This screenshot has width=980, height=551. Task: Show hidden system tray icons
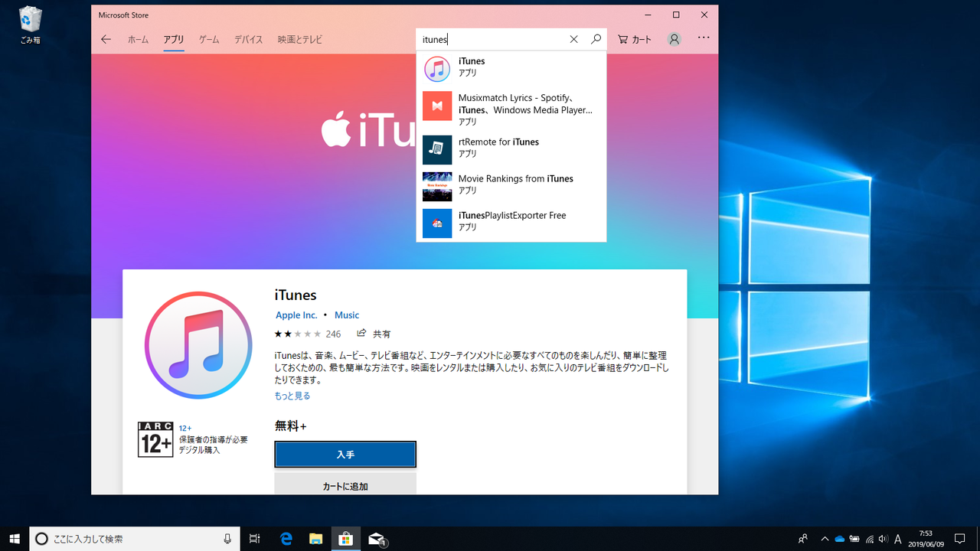pyautogui.click(x=824, y=539)
